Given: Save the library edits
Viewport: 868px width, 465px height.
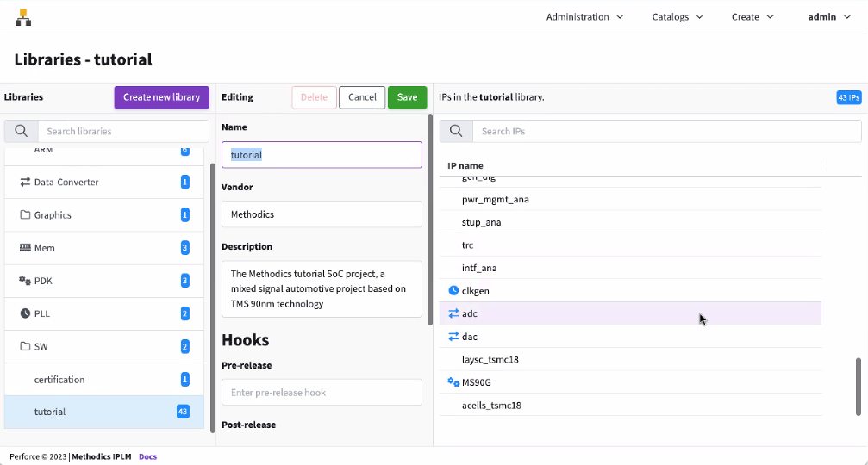Looking at the screenshot, I should tap(407, 97).
